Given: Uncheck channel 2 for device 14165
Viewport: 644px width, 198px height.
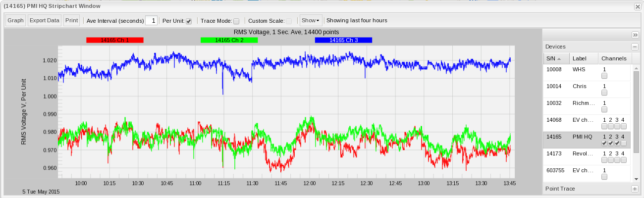Looking at the screenshot, I should (x=611, y=143).
